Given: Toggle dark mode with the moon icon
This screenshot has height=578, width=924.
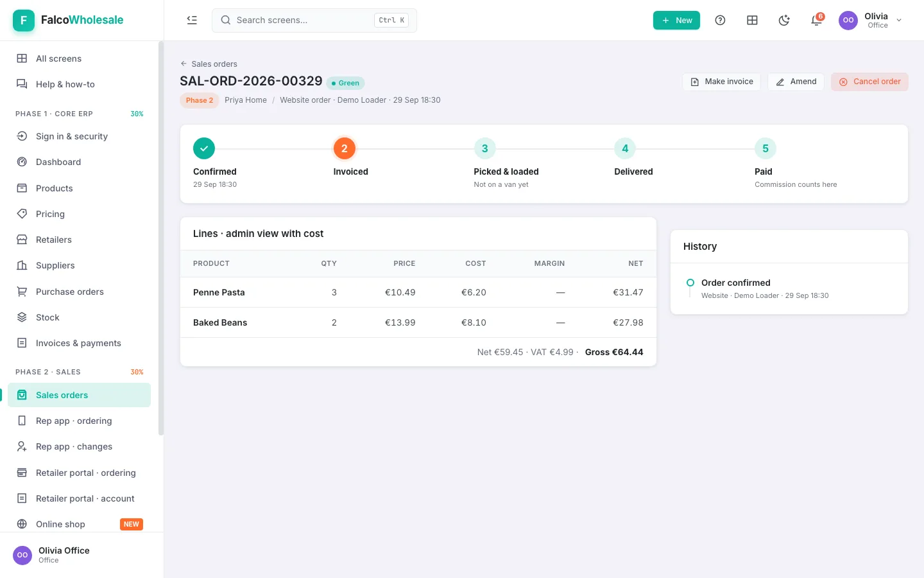Looking at the screenshot, I should point(784,20).
